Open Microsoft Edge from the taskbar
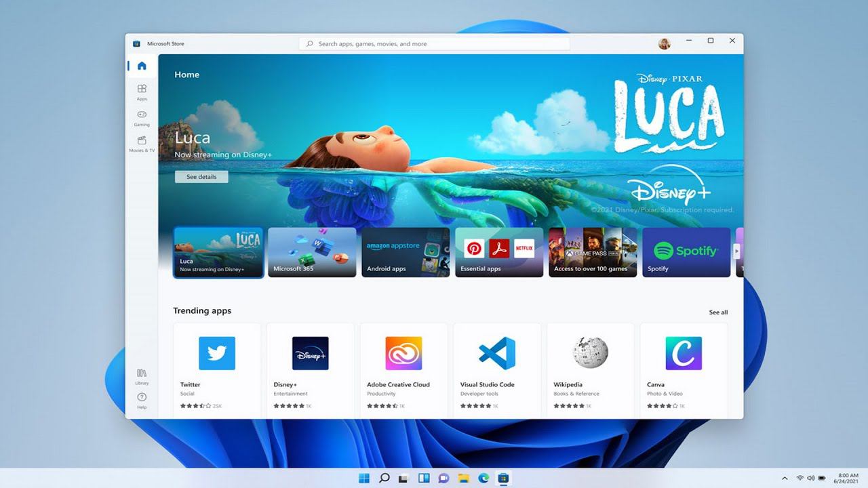868x488 pixels. (484, 478)
